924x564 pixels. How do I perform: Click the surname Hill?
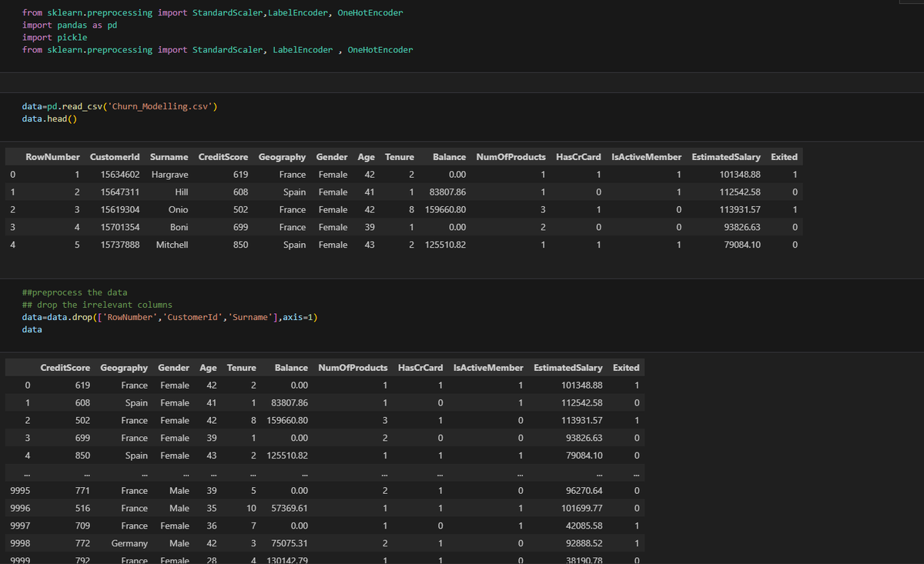coord(182,192)
